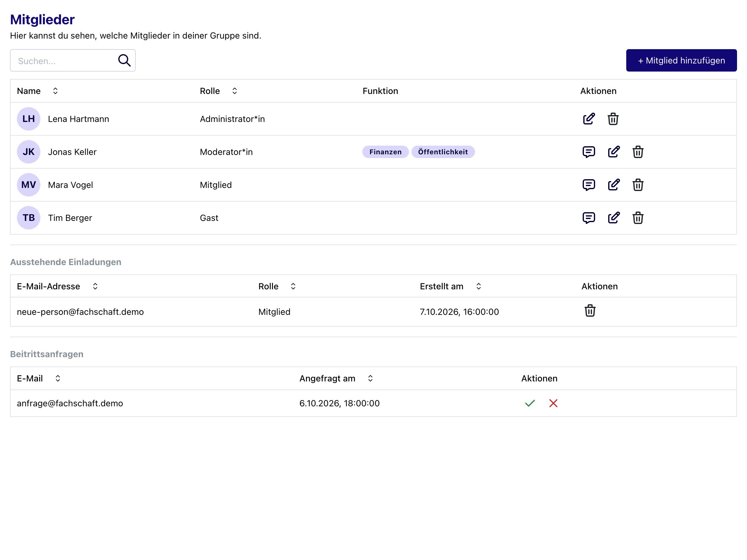Focus the Suchen search field

[x=64, y=60]
